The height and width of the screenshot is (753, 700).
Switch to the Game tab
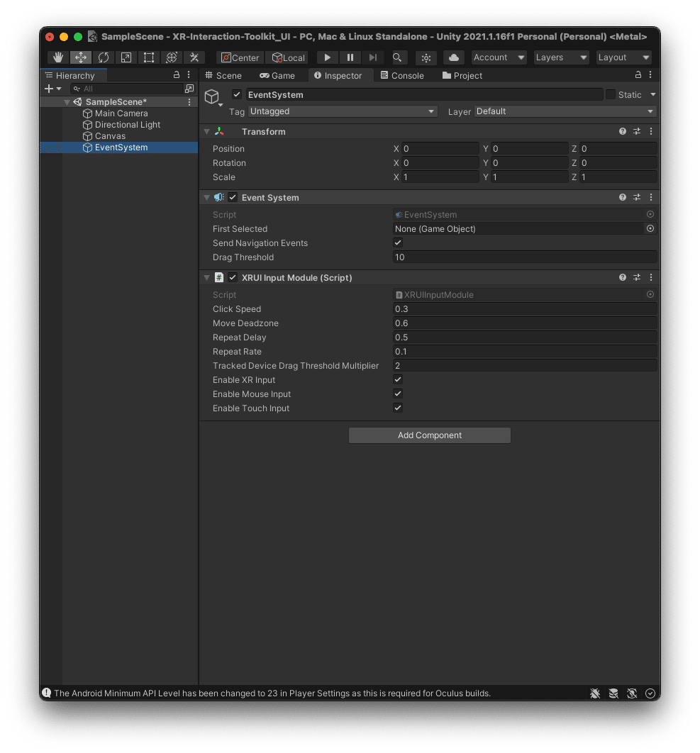(x=277, y=75)
